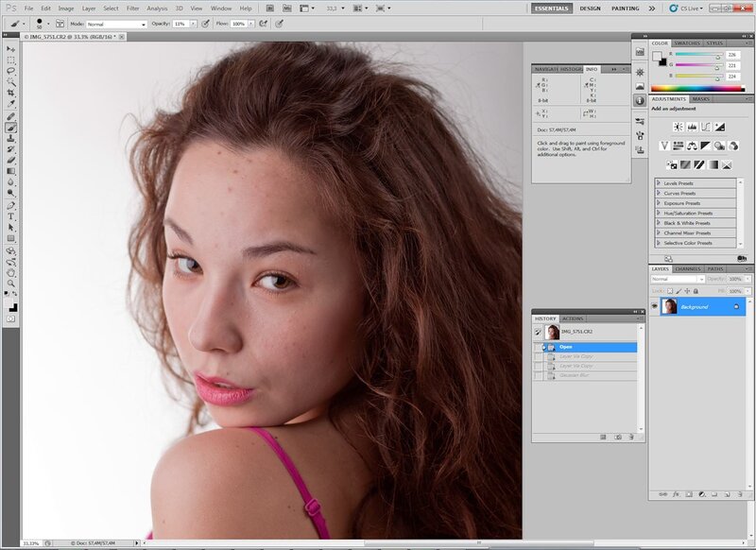Open CS Live menu button
The height and width of the screenshot is (550, 756).
click(686, 9)
